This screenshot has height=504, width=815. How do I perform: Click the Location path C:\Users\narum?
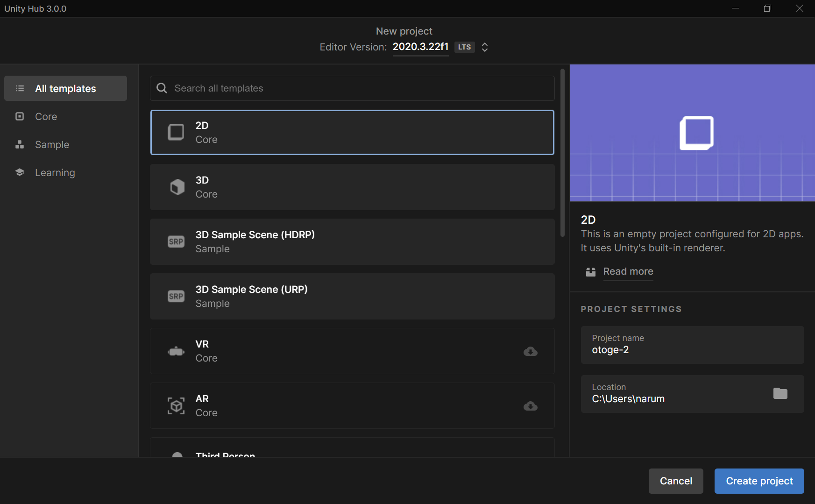628,399
